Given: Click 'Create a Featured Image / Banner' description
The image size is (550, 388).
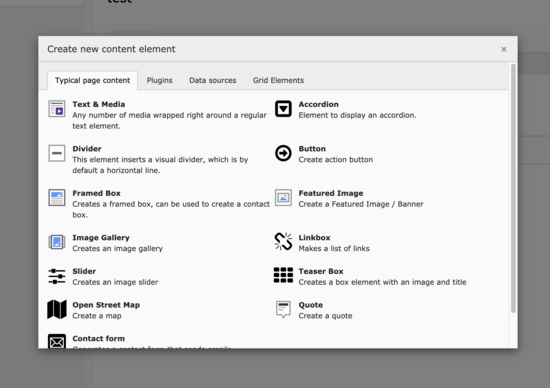Looking at the screenshot, I should pos(361,204).
